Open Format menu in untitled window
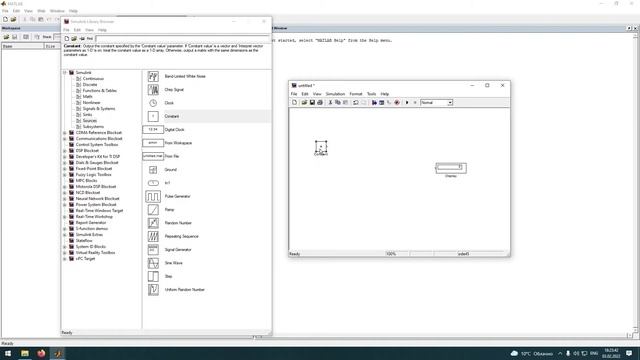 [356, 94]
